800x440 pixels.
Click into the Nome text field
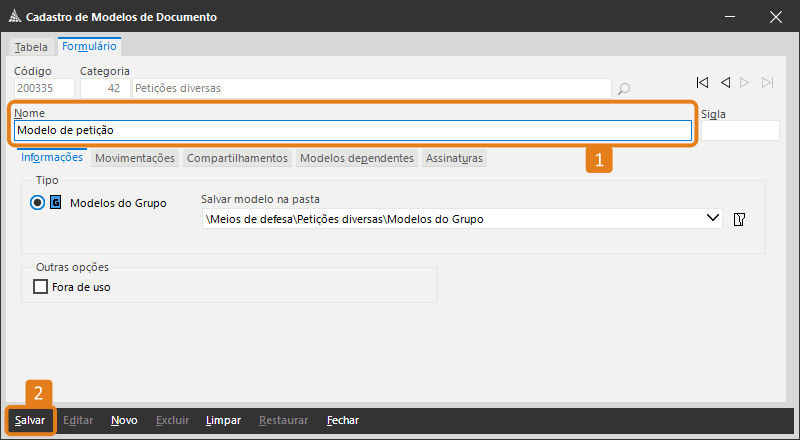point(350,130)
